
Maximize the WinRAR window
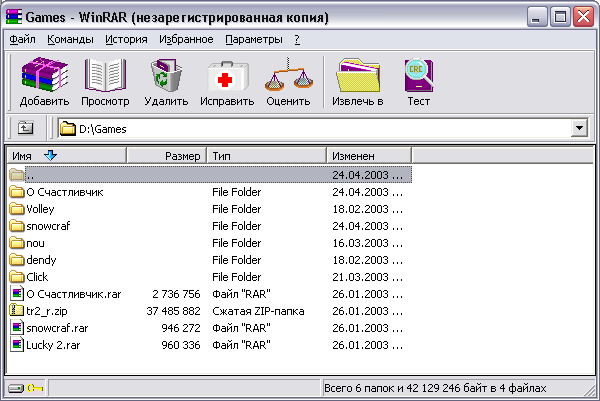559,17
